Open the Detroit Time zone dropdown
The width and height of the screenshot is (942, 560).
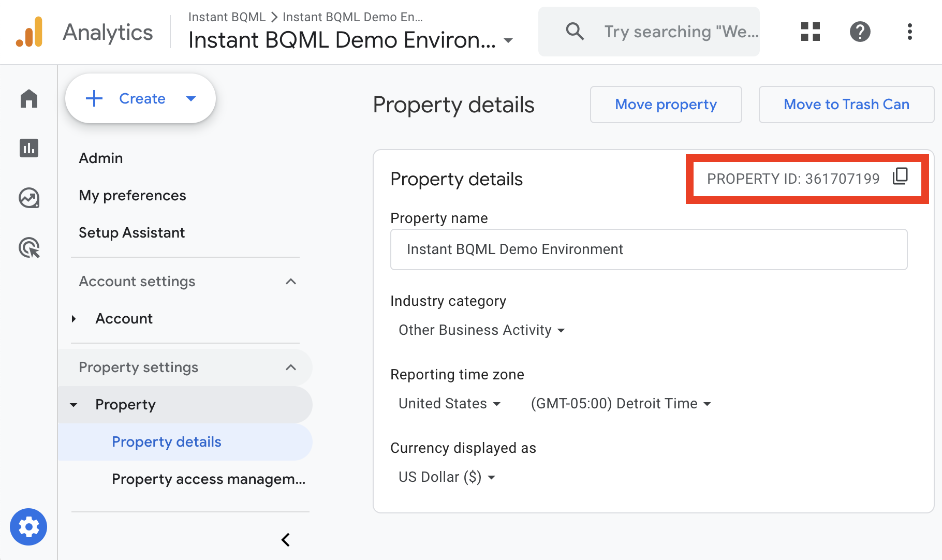pos(621,403)
